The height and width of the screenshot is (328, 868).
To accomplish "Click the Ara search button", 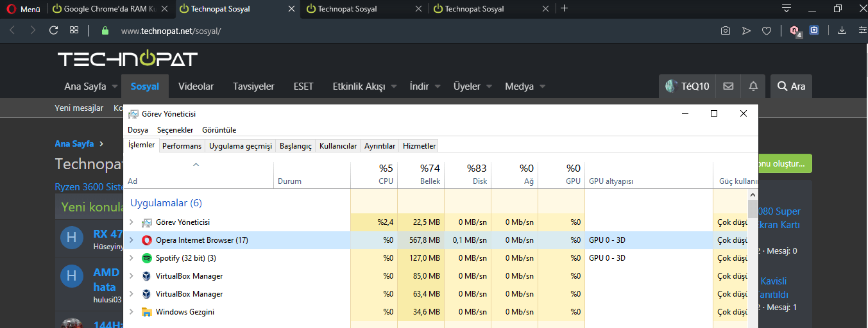I will [x=791, y=86].
